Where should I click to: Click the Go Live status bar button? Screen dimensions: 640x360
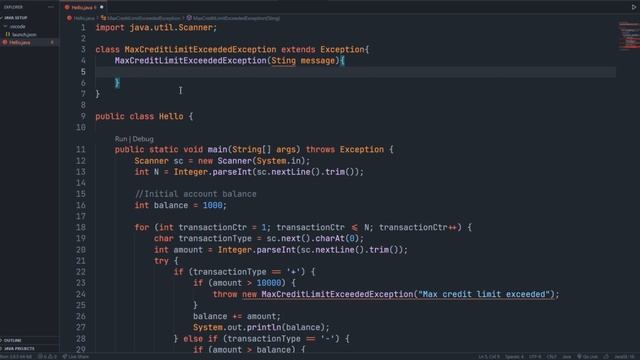tap(587, 357)
